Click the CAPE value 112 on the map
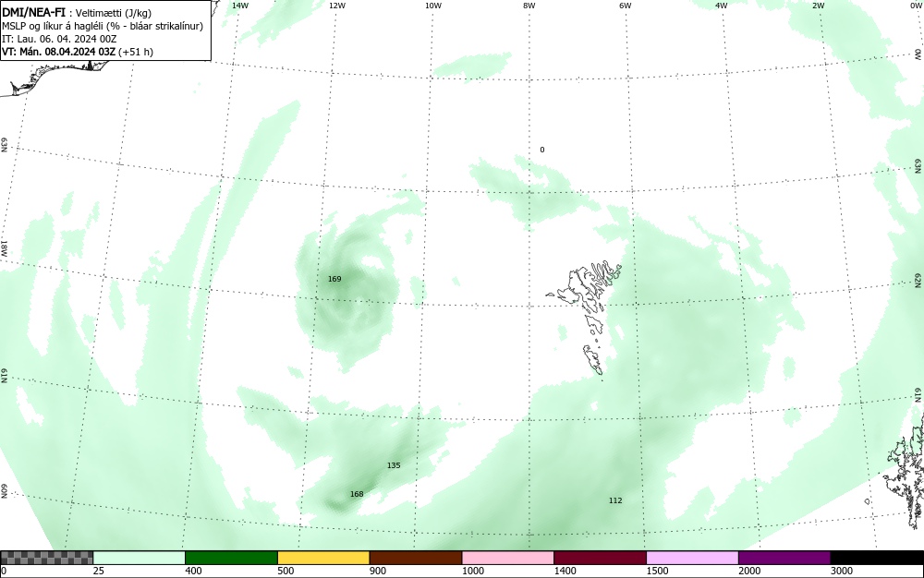This screenshot has height=578, width=924. (x=615, y=500)
